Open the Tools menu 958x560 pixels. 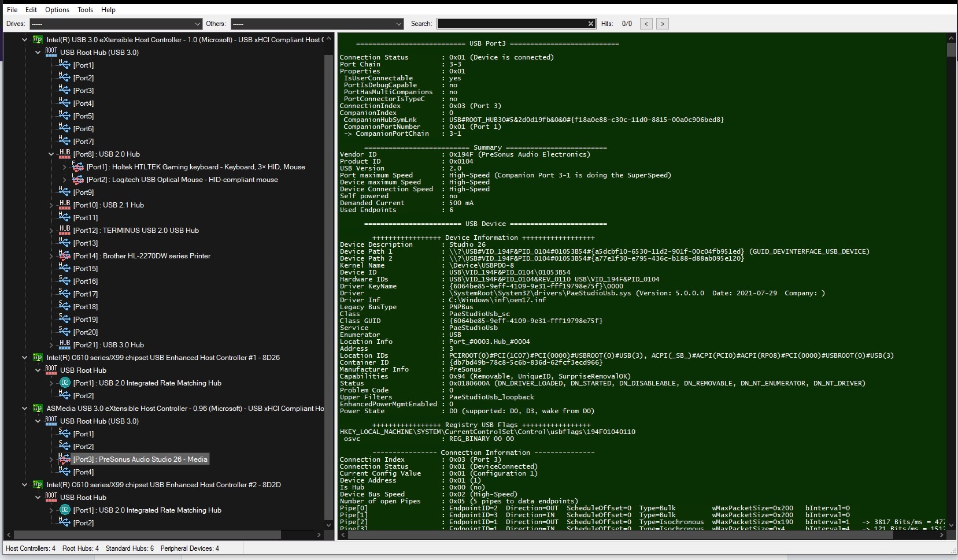(x=85, y=10)
